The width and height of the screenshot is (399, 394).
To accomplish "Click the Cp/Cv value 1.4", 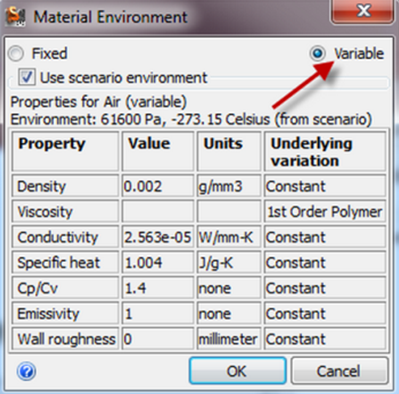I will pyautogui.click(x=158, y=288).
